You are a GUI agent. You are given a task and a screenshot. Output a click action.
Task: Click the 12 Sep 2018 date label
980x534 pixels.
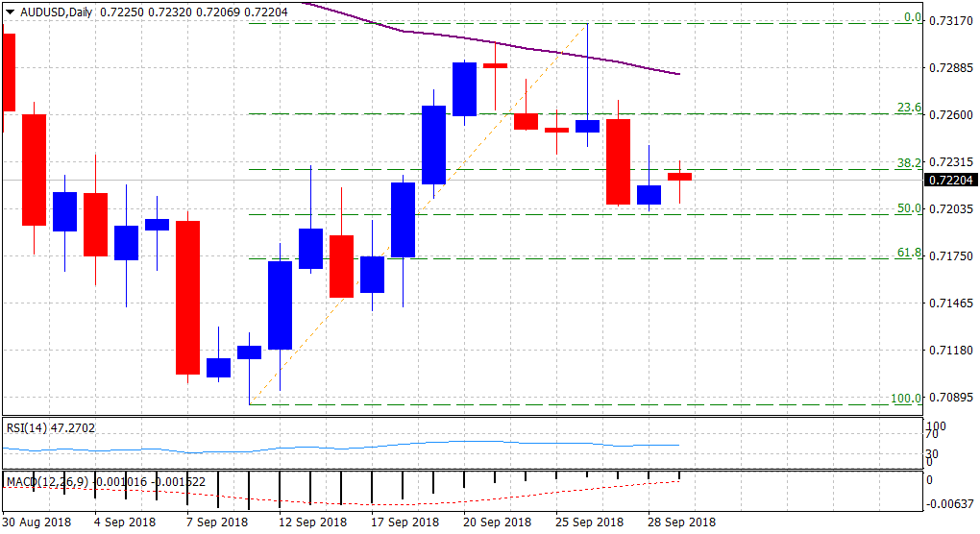(x=312, y=522)
